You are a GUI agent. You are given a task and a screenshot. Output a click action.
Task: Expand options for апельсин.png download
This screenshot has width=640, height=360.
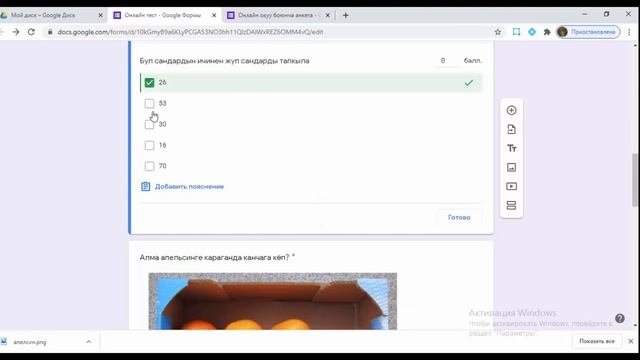coord(89,342)
